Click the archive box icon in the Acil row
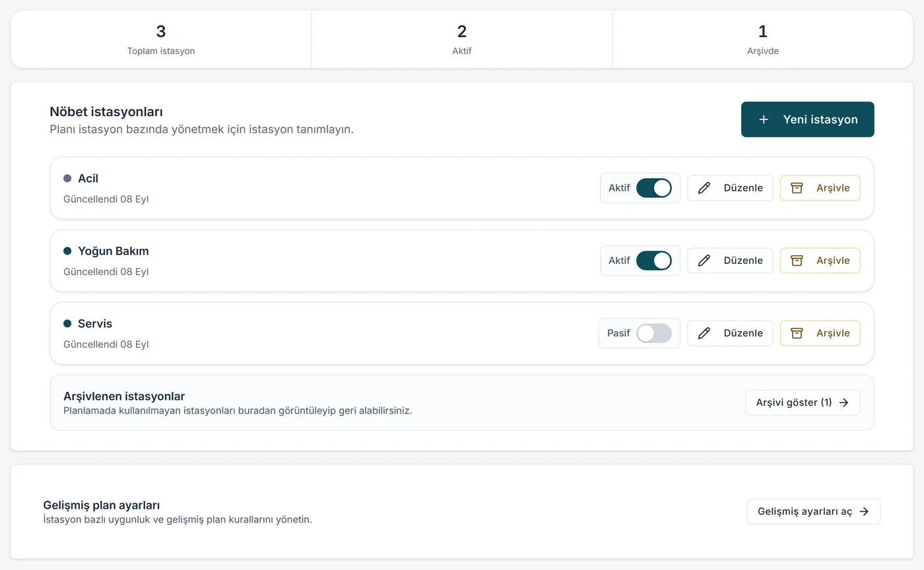This screenshot has width=924, height=570. pyautogui.click(x=797, y=188)
